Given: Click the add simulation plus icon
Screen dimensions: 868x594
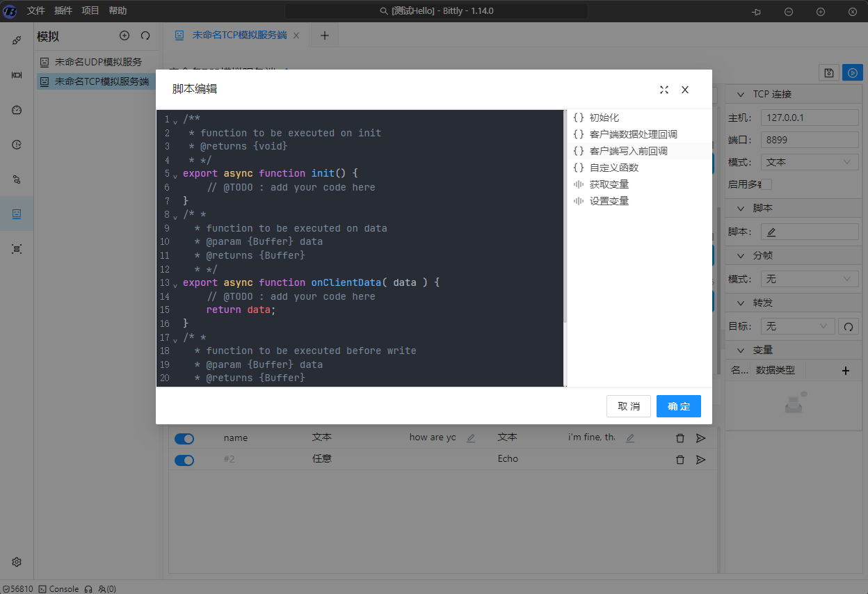Looking at the screenshot, I should pyautogui.click(x=124, y=35).
